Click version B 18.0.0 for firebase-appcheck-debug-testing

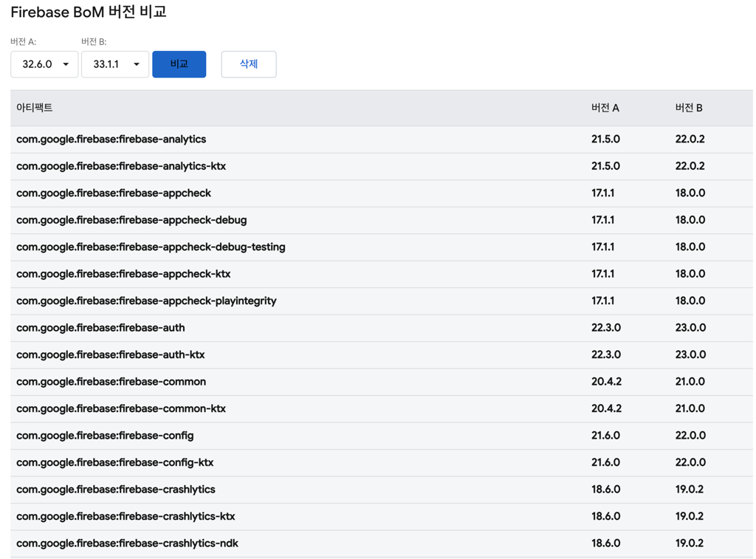pos(690,247)
